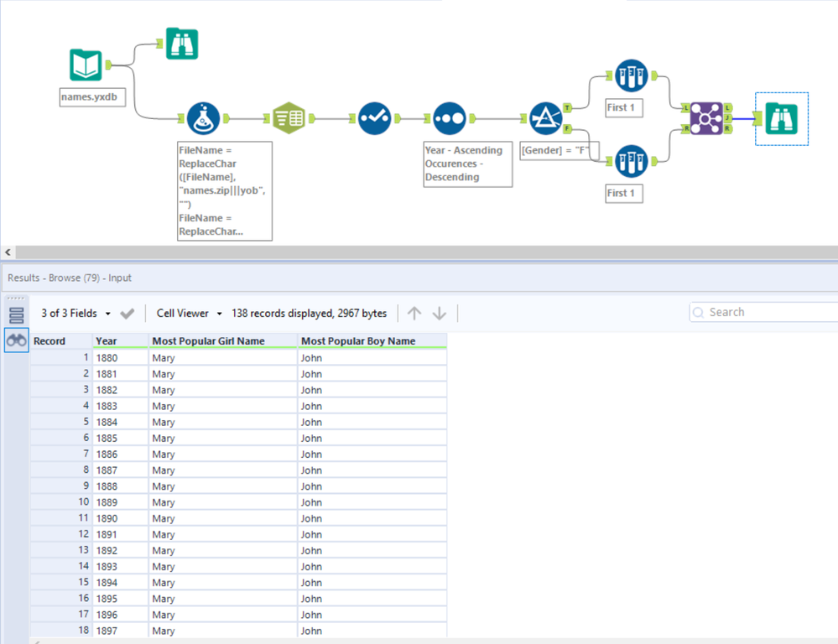Select the final Browse tool after Join
The height and width of the screenshot is (644, 838).
pyautogui.click(x=780, y=118)
